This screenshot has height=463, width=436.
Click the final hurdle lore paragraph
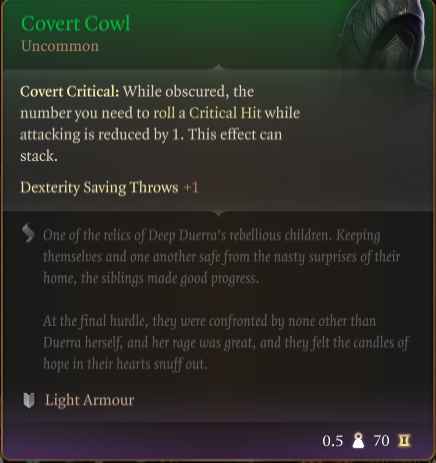226,342
